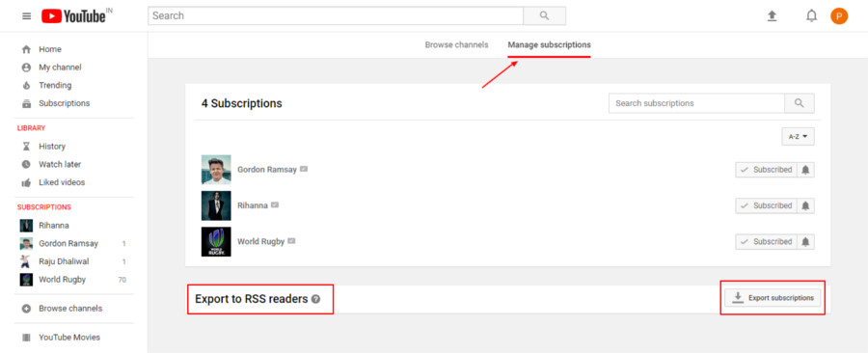The height and width of the screenshot is (353, 868).
Task: Click the History hourglass icon
Action: [26, 147]
